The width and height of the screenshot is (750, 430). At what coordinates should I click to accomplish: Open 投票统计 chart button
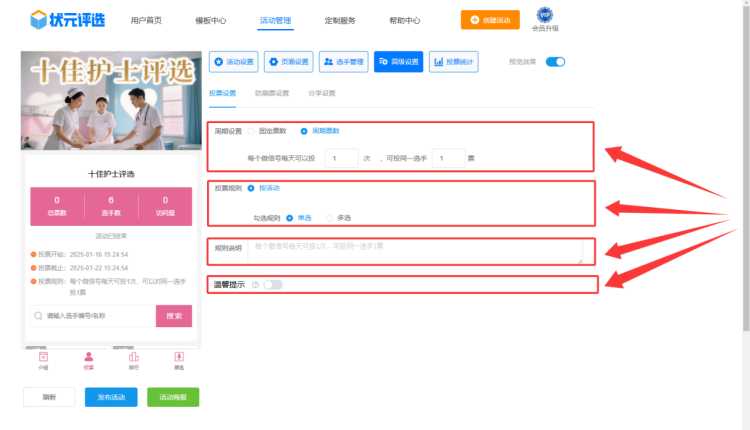point(453,62)
